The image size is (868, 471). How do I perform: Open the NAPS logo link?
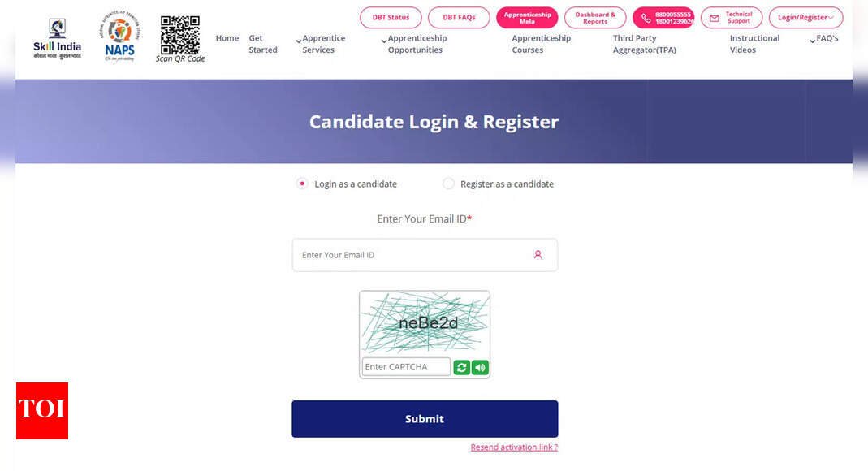coord(119,37)
